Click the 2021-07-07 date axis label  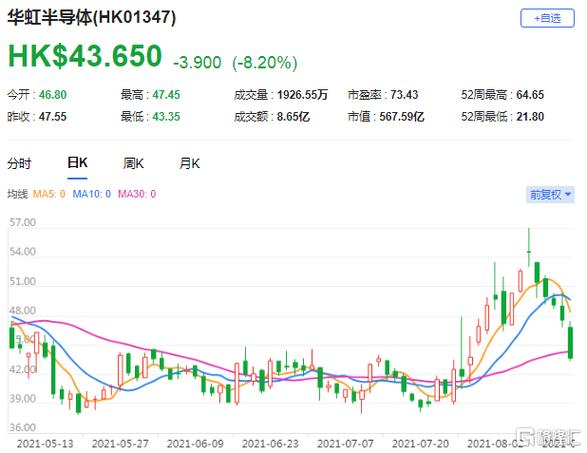click(x=345, y=444)
